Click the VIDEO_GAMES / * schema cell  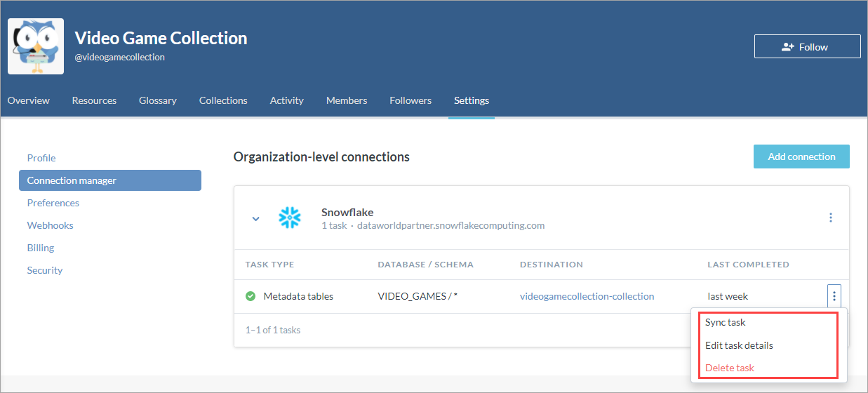click(x=418, y=296)
